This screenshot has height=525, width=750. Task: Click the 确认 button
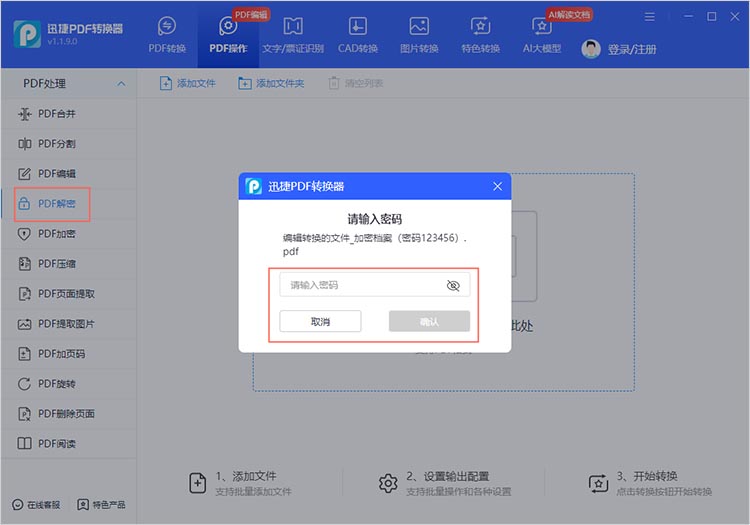pyautogui.click(x=429, y=321)
